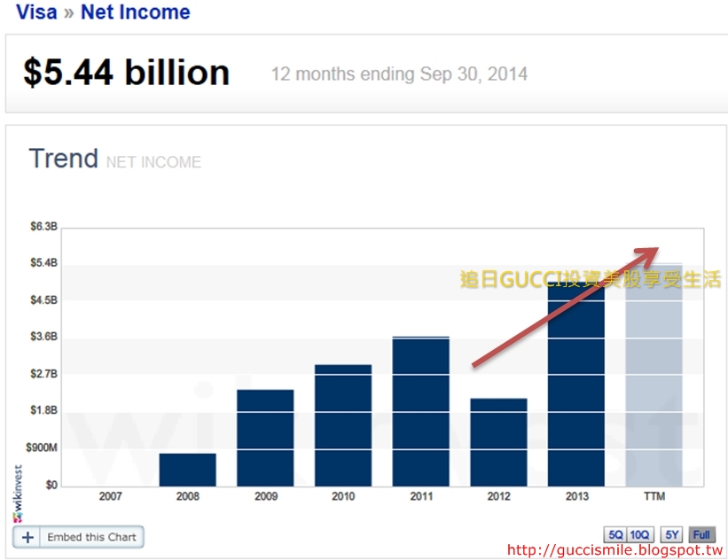Image resolution: width=728 pixels, height=560 pixels.
Task: Click the '2008' x-axis label
Action: (188, 496)
